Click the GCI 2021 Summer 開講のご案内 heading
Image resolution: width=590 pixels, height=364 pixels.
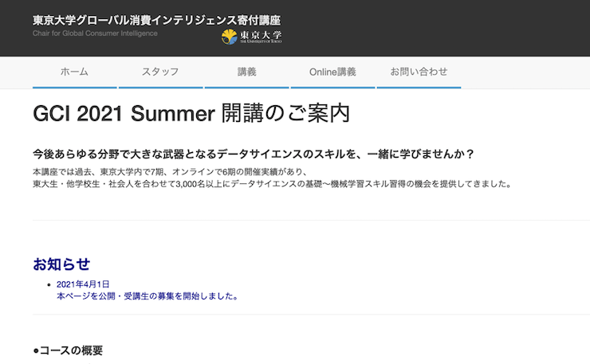pyautogui.click(x=191, y=114)
